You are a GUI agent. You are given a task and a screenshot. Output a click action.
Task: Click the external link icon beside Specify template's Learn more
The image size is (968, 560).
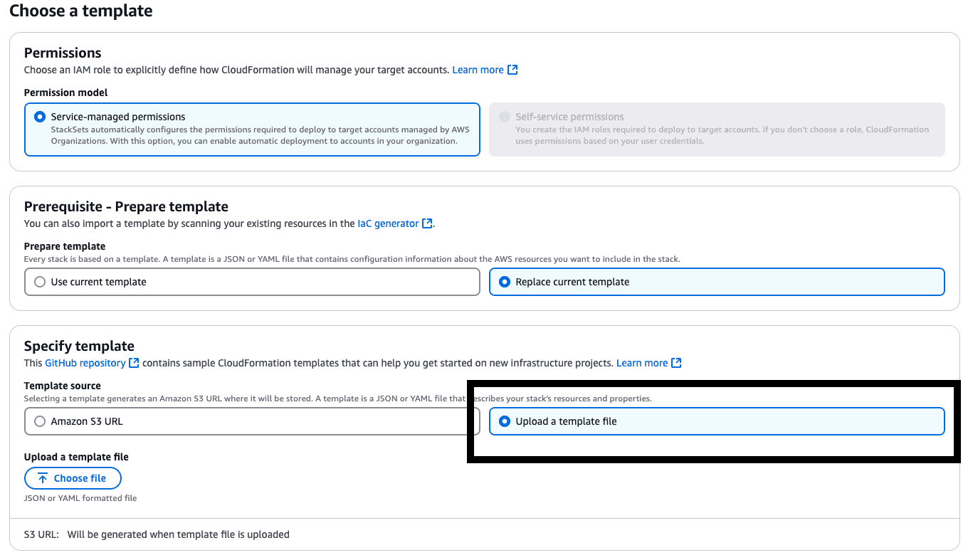point(676,362)
